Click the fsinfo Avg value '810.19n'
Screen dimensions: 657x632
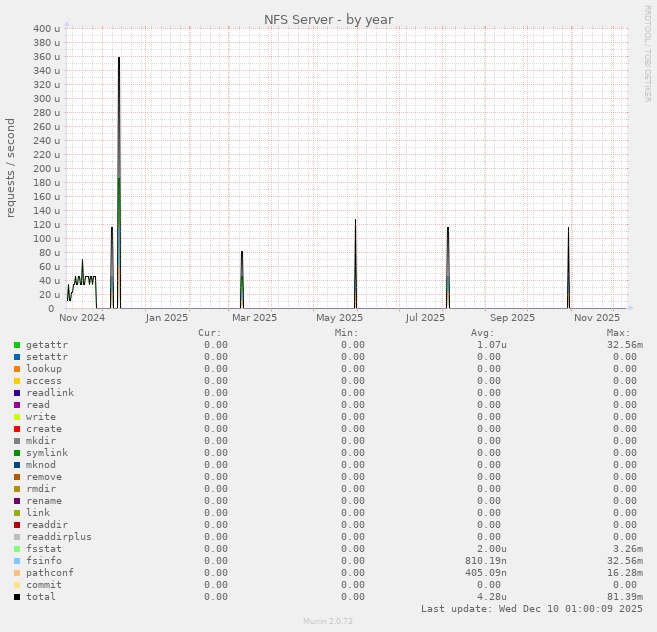[486, 561]
